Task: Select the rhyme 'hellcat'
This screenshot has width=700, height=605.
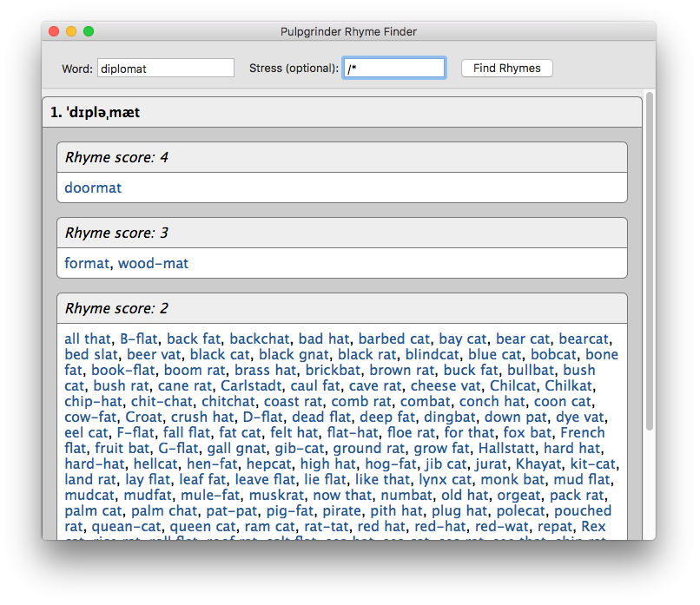Action: tap(155, 464)
